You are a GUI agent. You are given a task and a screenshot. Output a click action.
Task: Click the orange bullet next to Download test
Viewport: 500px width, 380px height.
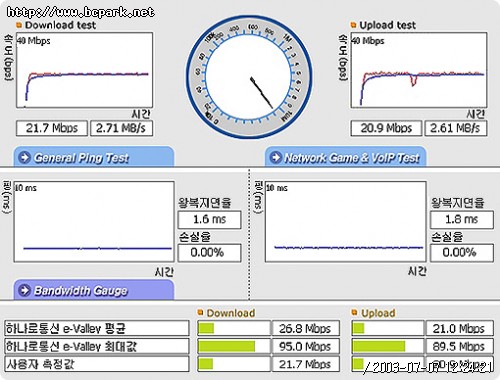pos(19,25)
